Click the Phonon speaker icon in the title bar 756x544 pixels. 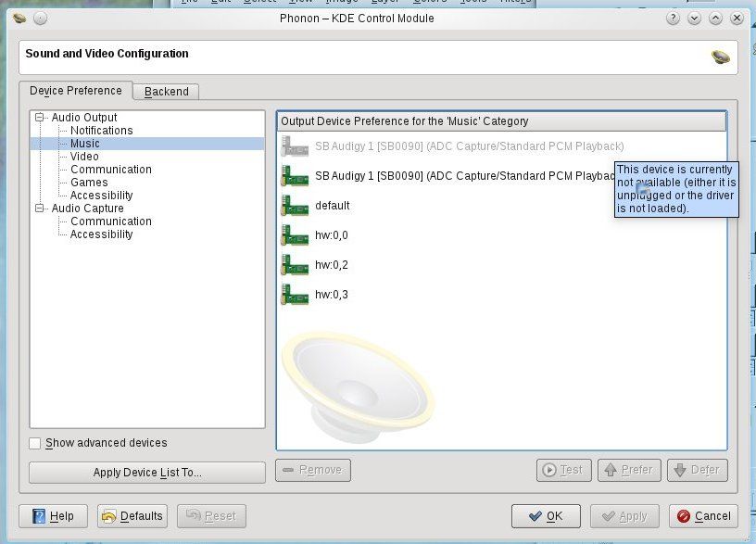coord(19,19)
